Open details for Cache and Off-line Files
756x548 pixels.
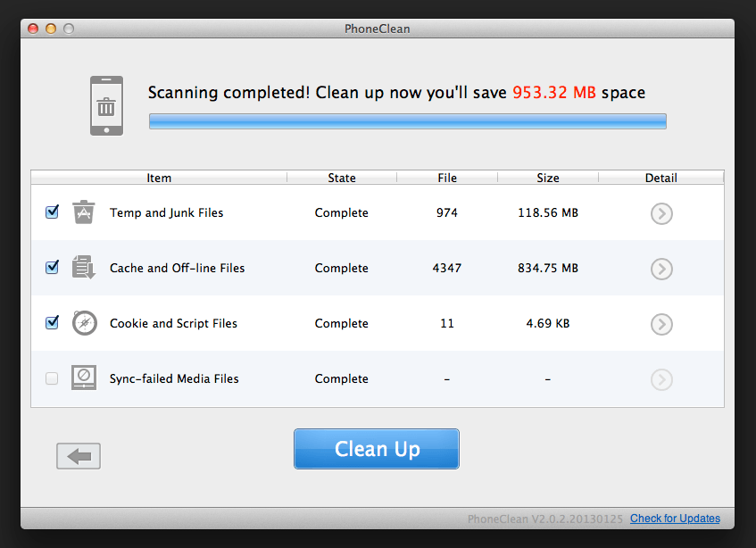(661, 269)
